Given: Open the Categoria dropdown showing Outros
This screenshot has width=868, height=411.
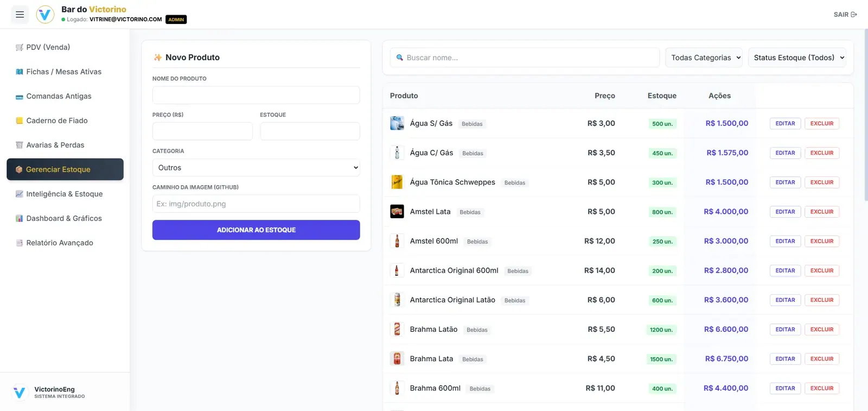Looking at the screenshot, I should tap(256, 168).
